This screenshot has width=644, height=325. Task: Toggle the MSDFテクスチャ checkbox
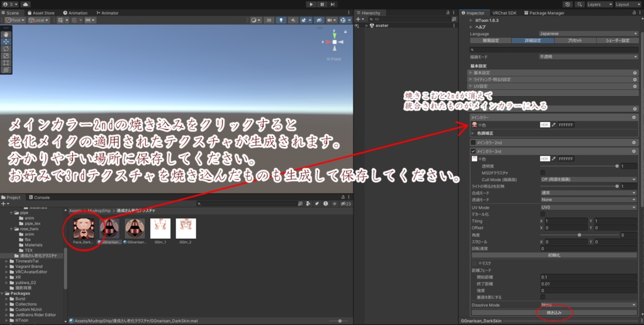[x=543, y=173]
